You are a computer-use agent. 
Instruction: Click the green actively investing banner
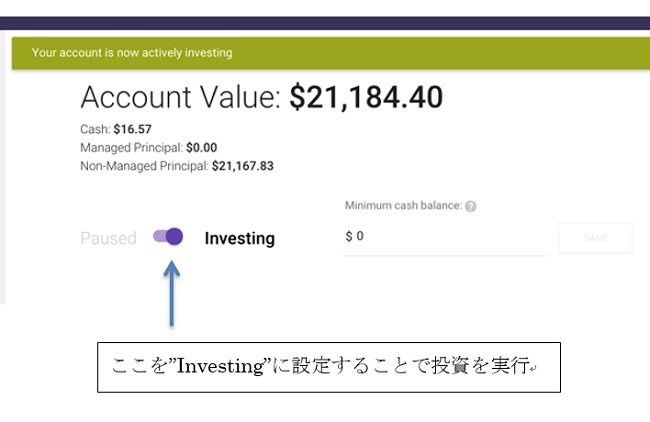point(330,52)
